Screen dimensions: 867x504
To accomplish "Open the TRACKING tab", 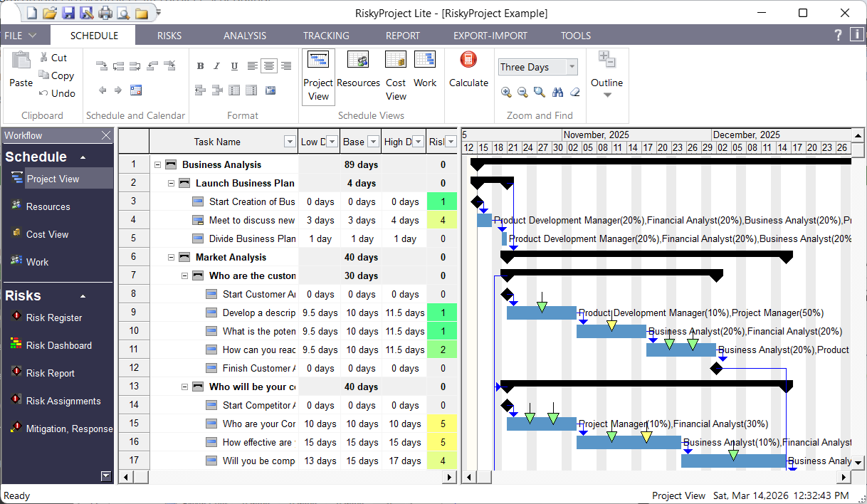I will pos(325,35).
